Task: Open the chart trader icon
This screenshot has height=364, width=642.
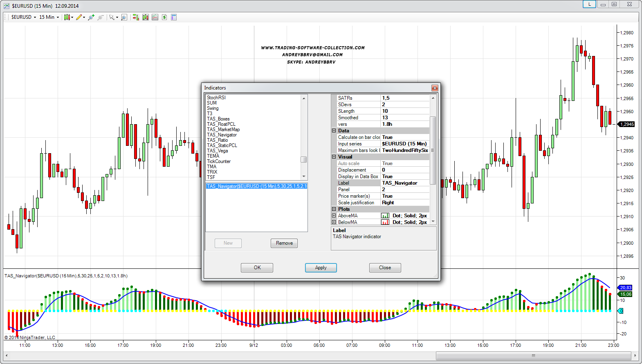Action: tap(136, 17)
